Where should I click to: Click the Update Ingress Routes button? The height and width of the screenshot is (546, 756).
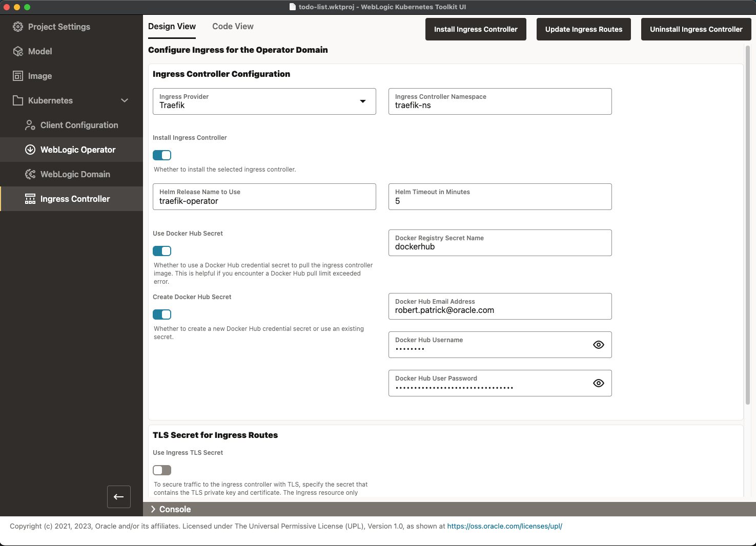pos(583,29)
